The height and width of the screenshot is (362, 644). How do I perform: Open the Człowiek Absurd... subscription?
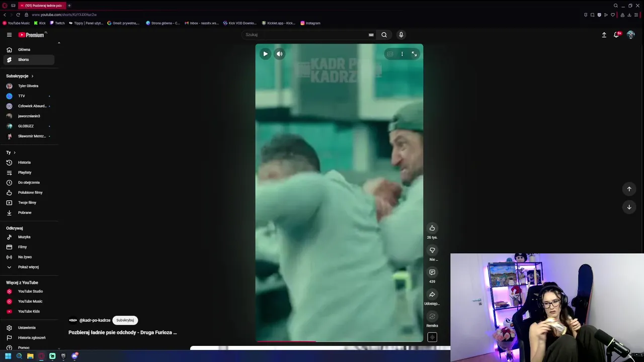click(x=29, y=106)
